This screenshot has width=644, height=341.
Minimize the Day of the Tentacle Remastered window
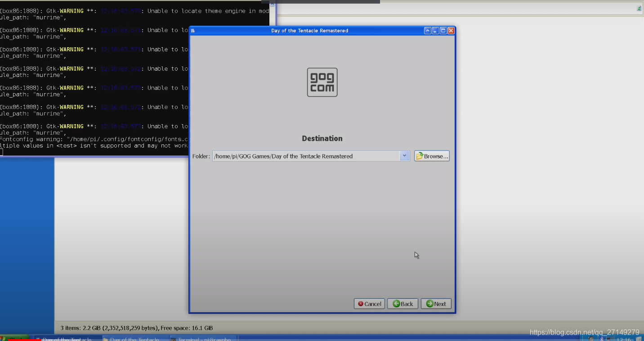coord(435,31)
